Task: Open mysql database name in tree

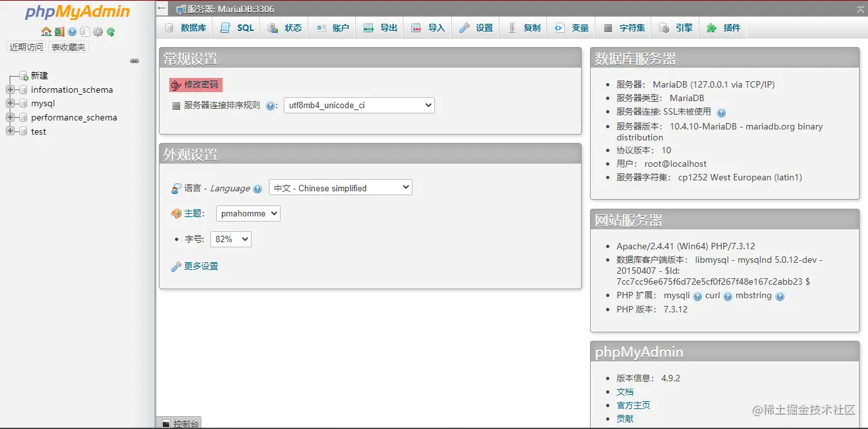Action: [x=43, y=103]
